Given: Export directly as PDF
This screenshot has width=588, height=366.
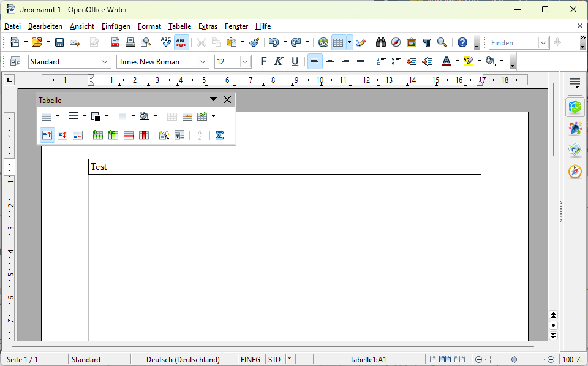Looking at the screenshot, I should [115, 42].
